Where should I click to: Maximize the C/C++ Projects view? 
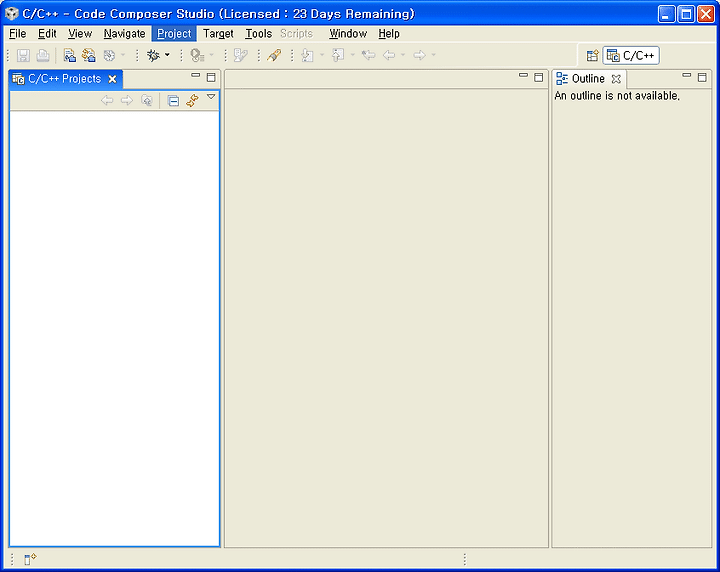click(211, 77)
